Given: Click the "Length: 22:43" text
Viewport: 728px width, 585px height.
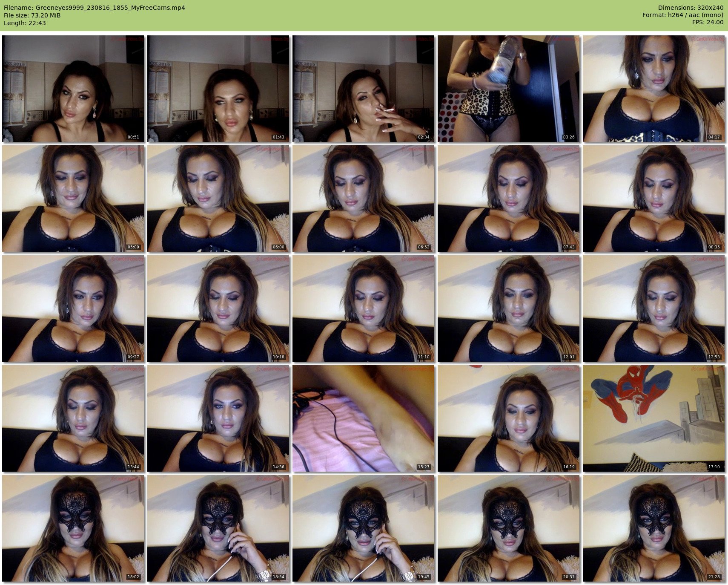Looking at the screenshot, I should (x=25, y=23).
